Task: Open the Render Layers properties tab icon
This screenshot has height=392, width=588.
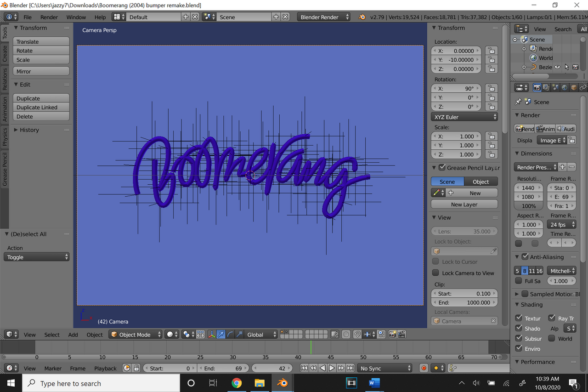Action: point(546,87)
